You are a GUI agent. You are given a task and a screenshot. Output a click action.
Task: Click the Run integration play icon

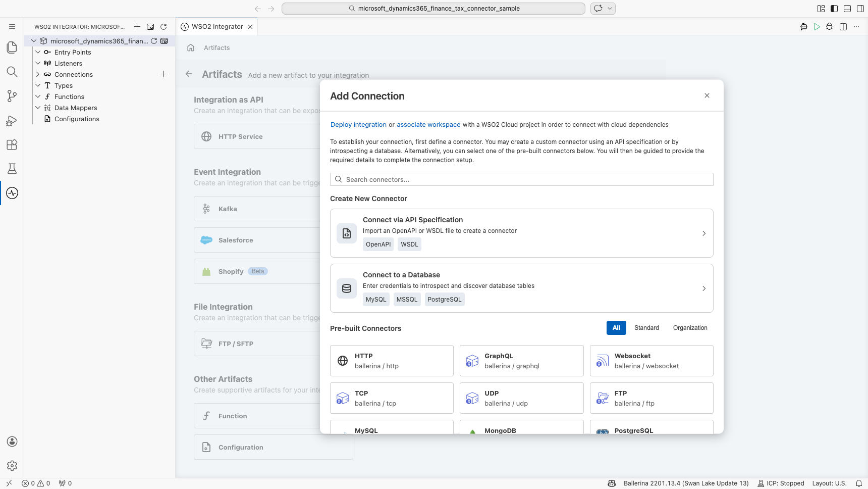[817, 27]
